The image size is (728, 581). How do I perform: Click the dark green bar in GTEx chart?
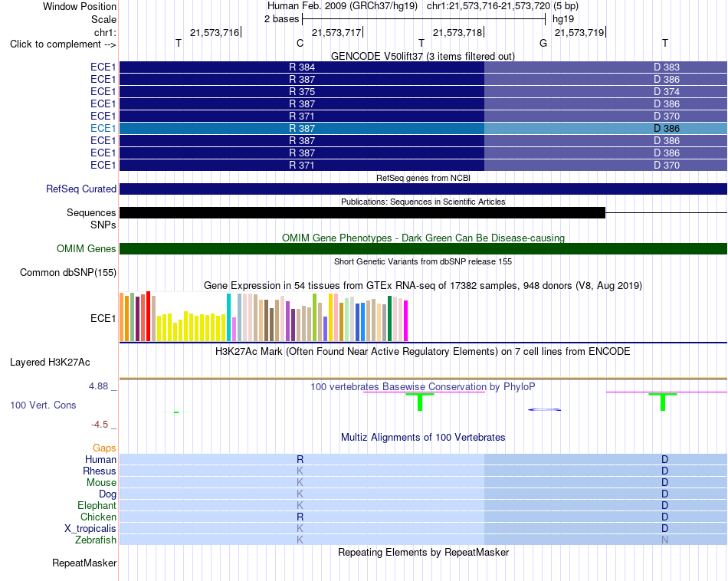[x=389, y=319]
